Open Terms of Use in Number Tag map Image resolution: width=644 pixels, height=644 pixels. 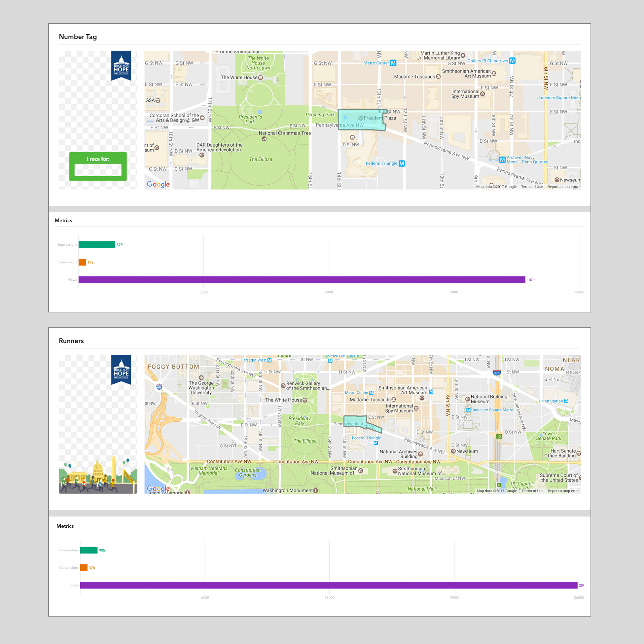coord(532,187)
